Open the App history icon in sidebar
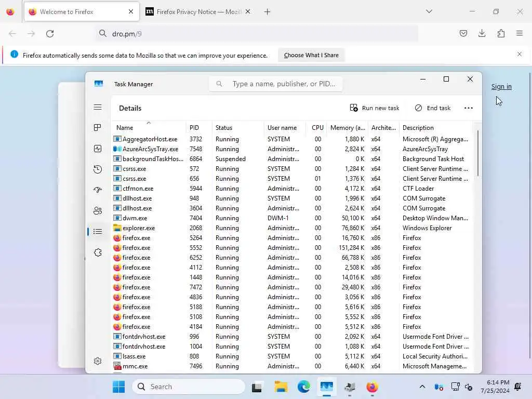 (98, 169)
